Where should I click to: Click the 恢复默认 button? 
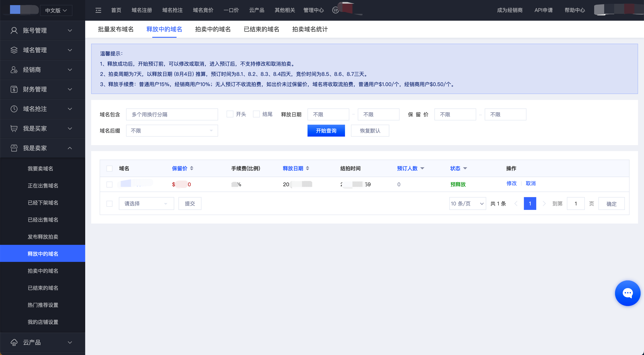coord(370,131)
